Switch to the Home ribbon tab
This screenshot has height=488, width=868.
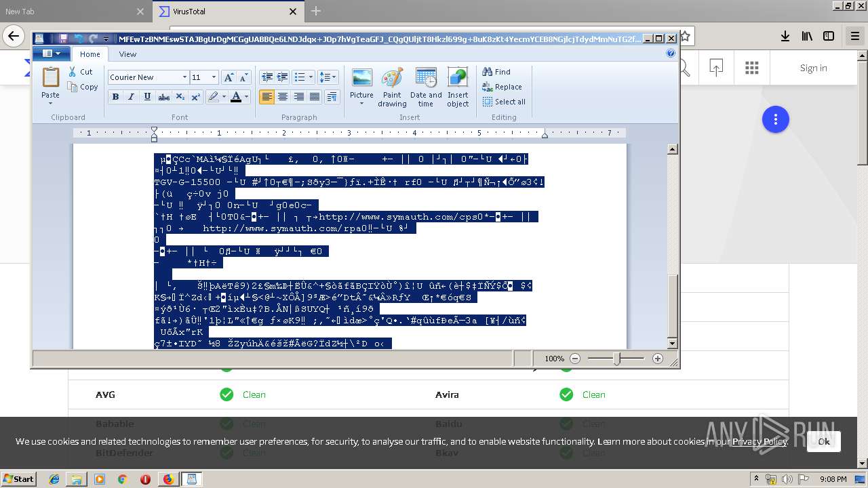pos(90,54)
